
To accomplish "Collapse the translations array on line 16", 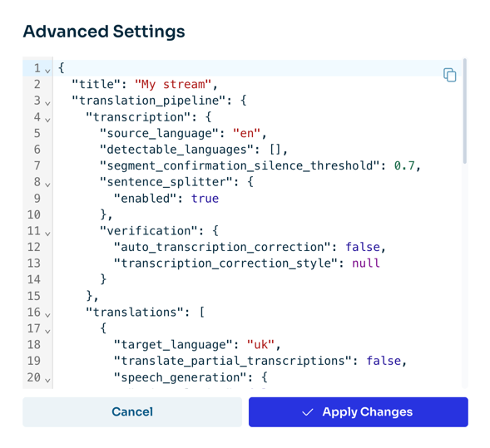I will (47, 315).
